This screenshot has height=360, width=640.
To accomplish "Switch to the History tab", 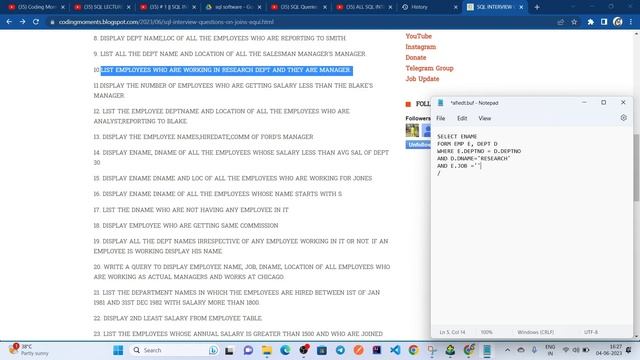I will 429,7.
